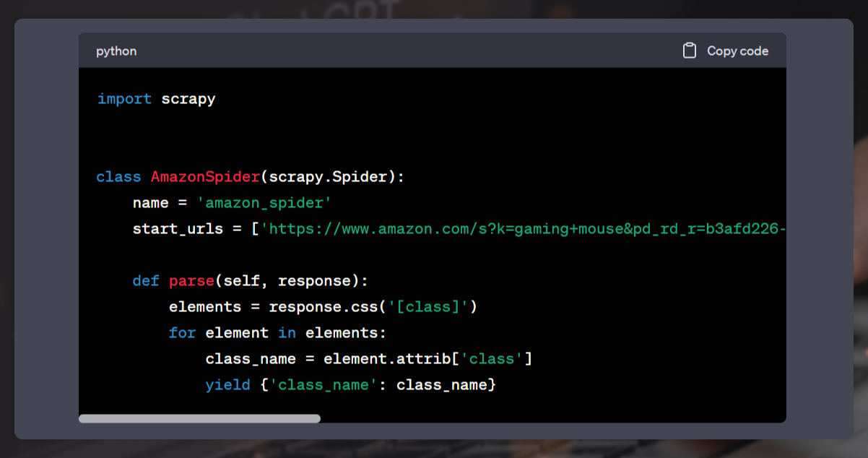Click the "AmazonSpider" class name
868x458 pixels.
pyautogui.click(x=205, y=177)
